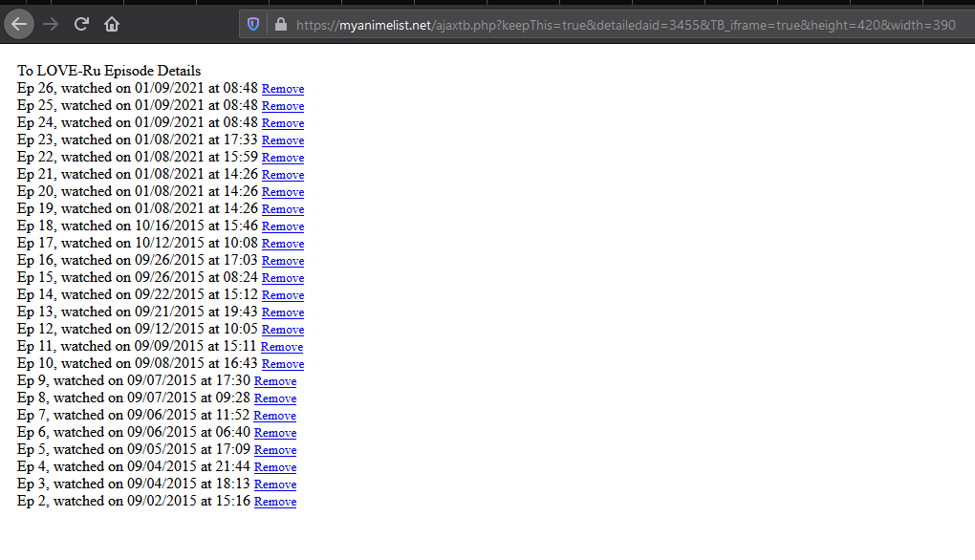The image size is (975, 560).
Task: Open the browser home page
Action: coord(112,24)
